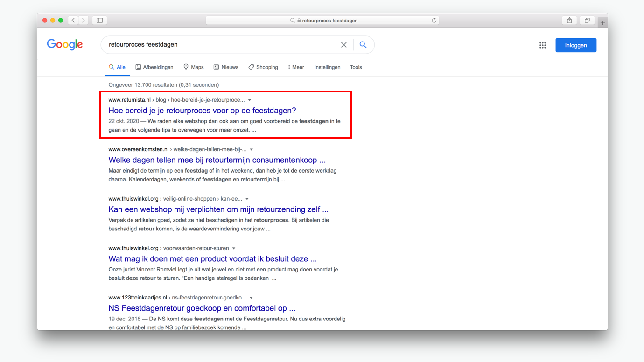The height and width of the screenshot is (362, 644).
Task: Switch to Shopping tab
Action: point(263,67)
